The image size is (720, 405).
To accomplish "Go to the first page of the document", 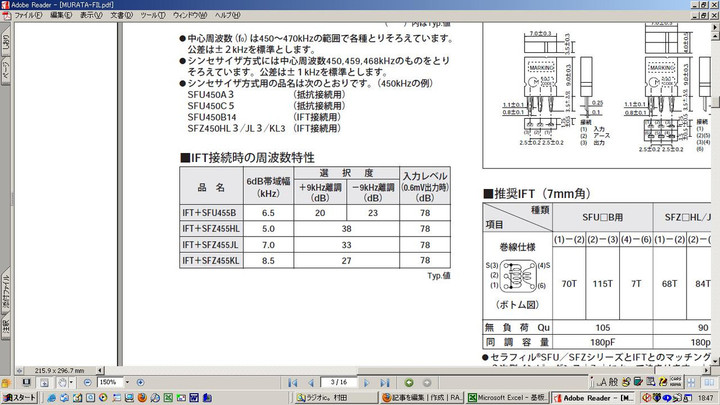I will [x=293, y=382].
